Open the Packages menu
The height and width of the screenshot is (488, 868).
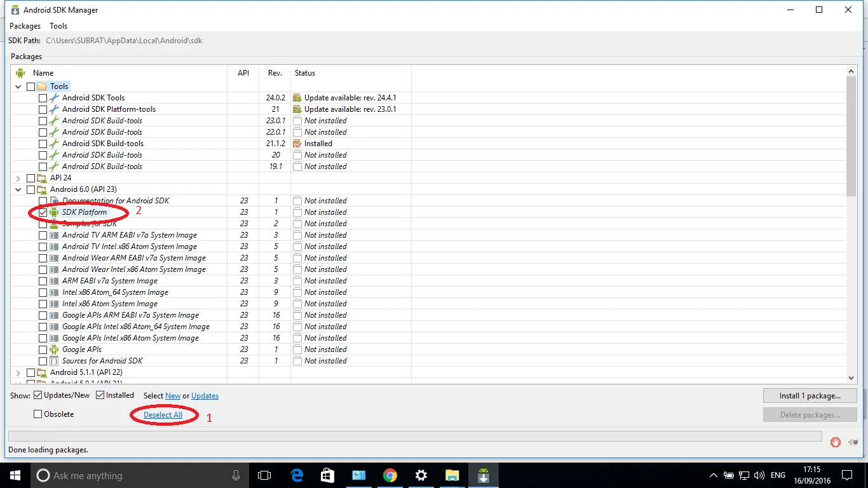pos(25,26)
